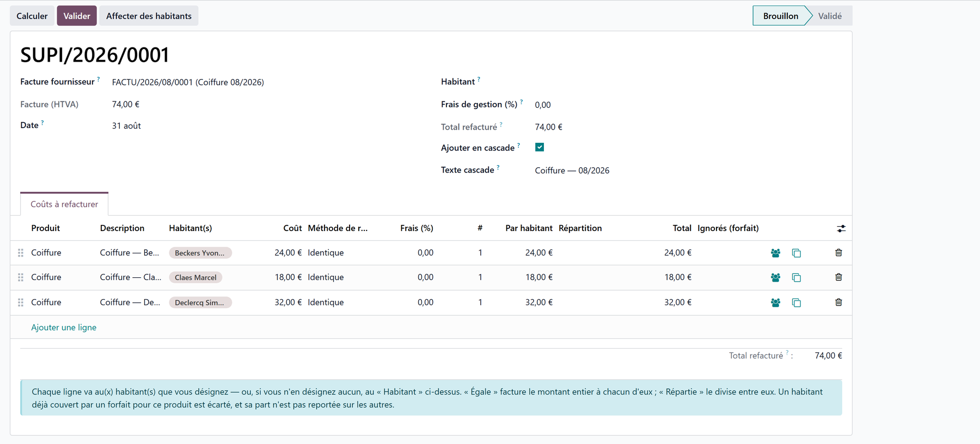Click the Calculer button
This screenshot has width=980, height=444.
pyautogui.click(x=32, y=16)
